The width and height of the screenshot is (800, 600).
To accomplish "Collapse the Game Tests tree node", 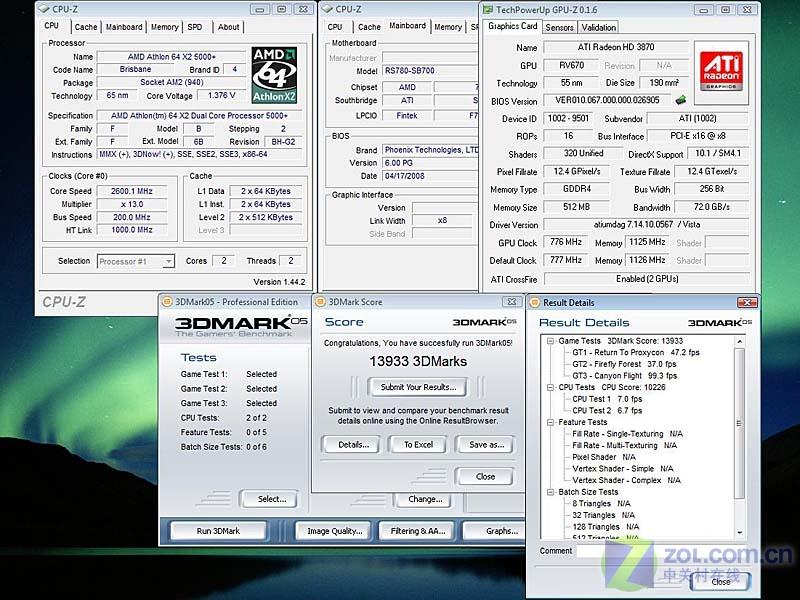I will click(x=551, y=341).
